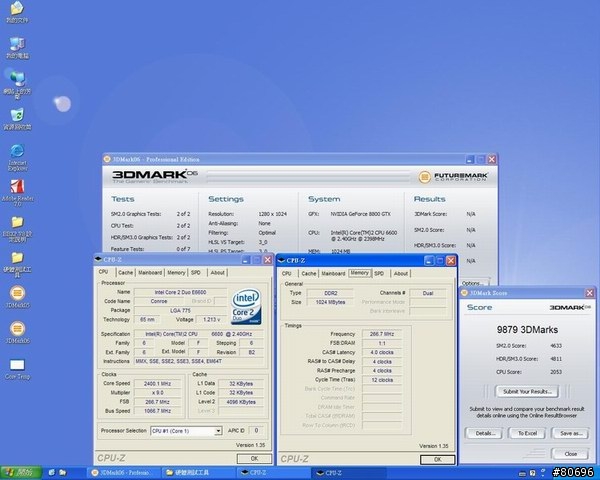Click NVIDIA GeForce 8800 GTX text in 3DMark06
The height and width of the screenshot is (480, 600).
360,214
